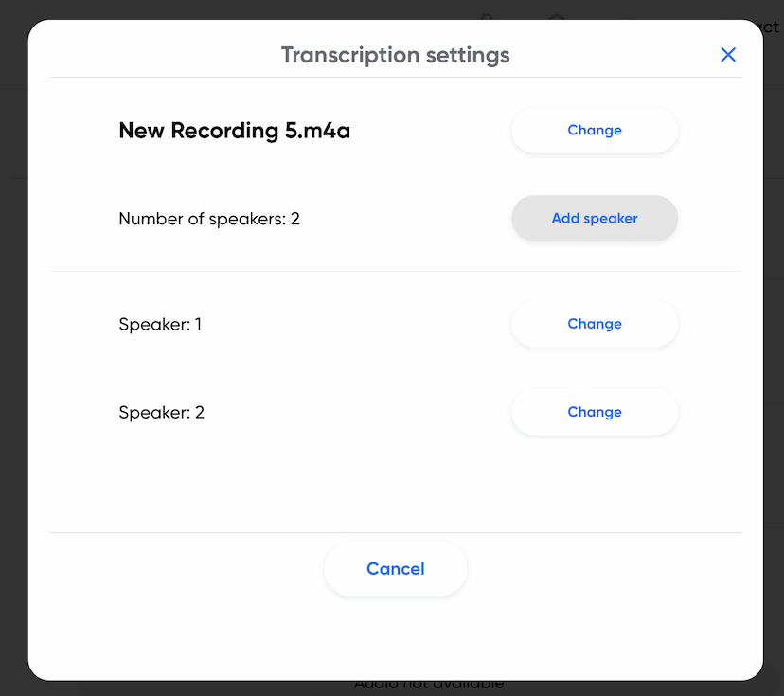Viewport: 784px width, 696px height.
Task: Cancel the transcription settings
Action: click(395, 568)
